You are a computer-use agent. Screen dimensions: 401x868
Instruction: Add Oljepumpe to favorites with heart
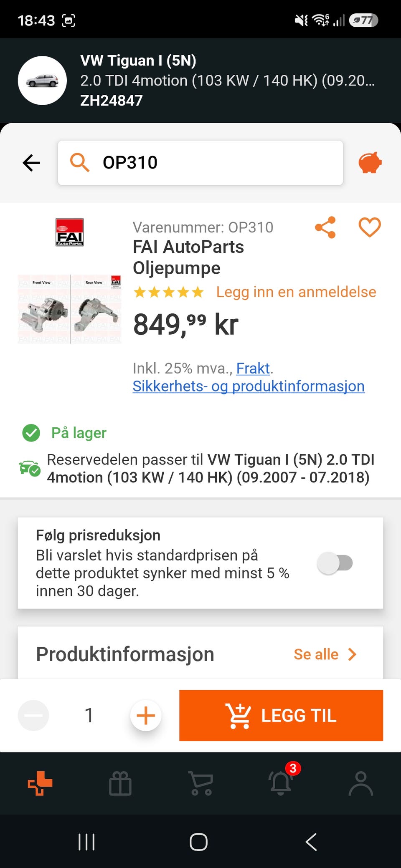[370, 227]
